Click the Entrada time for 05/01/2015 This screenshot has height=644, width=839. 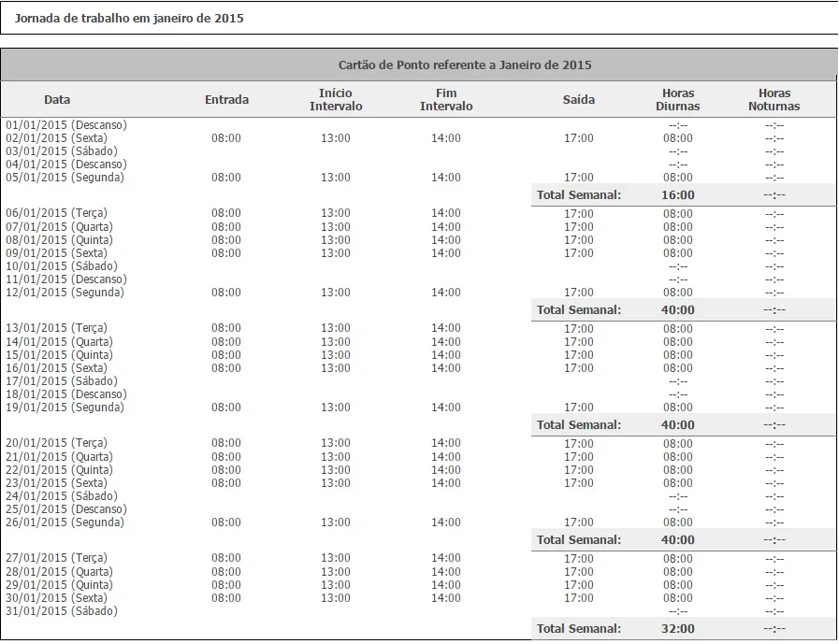point(226,178)
